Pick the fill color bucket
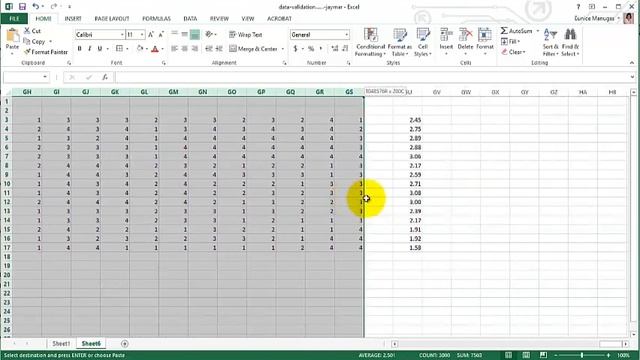 [x=140, y=49]
